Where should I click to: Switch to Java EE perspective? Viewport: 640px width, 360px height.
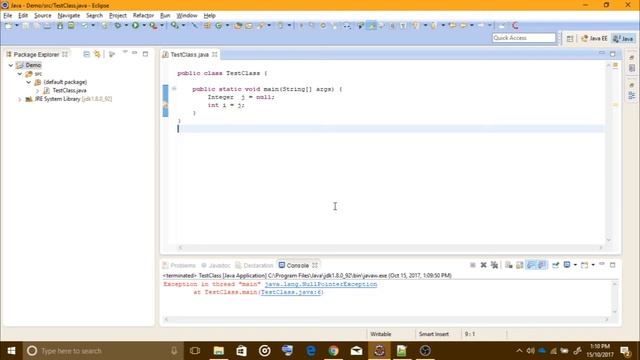click(594, 38)
